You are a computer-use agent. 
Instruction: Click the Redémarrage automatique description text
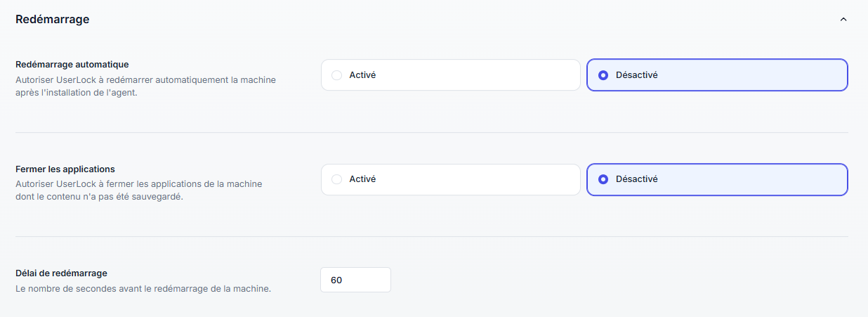pyautogui.click(x=145, y=86)
